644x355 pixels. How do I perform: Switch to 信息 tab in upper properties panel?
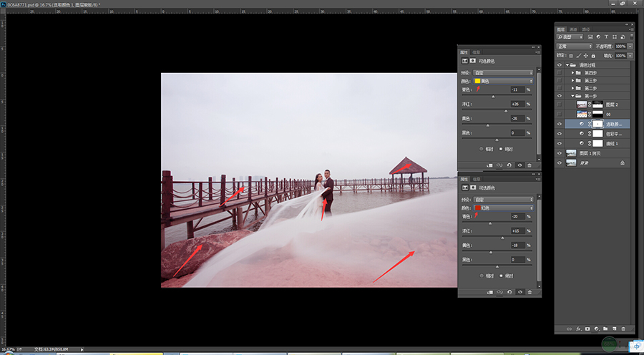pos(477,52)
